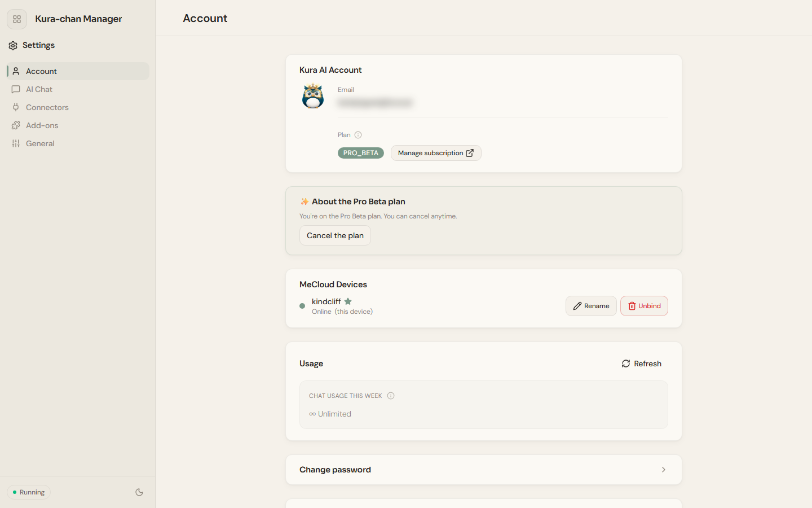Unbind the kindcliff device
The width and height of the screenshot is (812, 508).
point(644,306)
